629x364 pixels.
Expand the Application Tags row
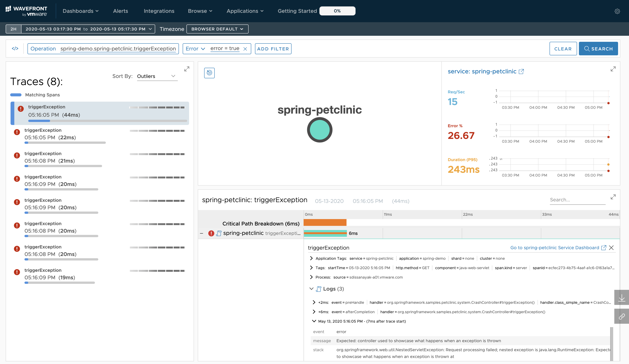tap(311, 258)
